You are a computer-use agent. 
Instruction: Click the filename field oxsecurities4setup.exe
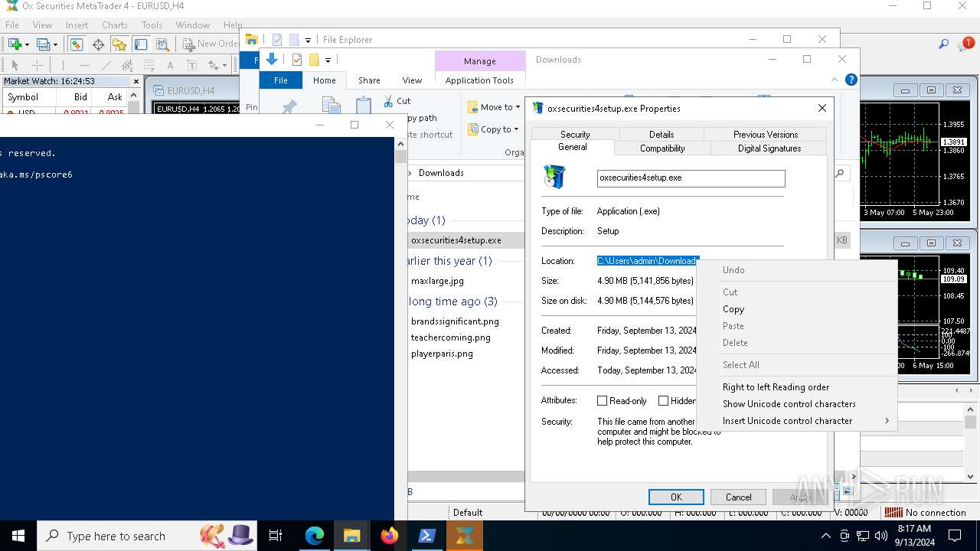pos(691,178)
